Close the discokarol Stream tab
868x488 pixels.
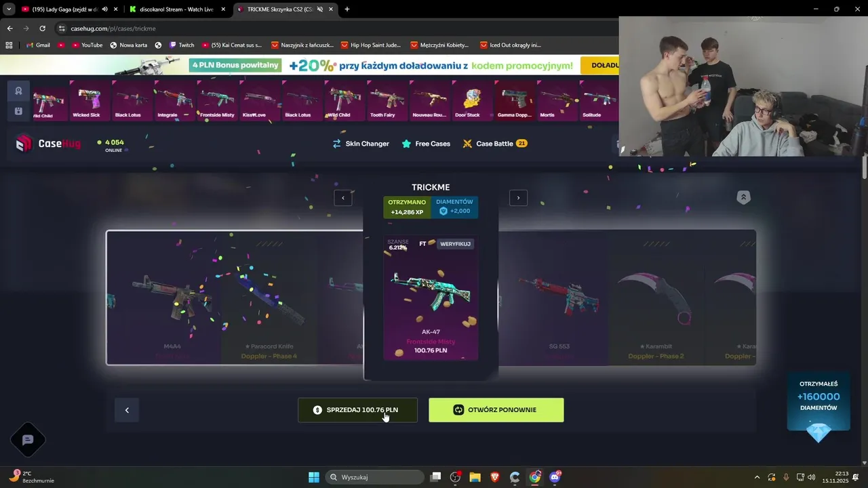224,9
